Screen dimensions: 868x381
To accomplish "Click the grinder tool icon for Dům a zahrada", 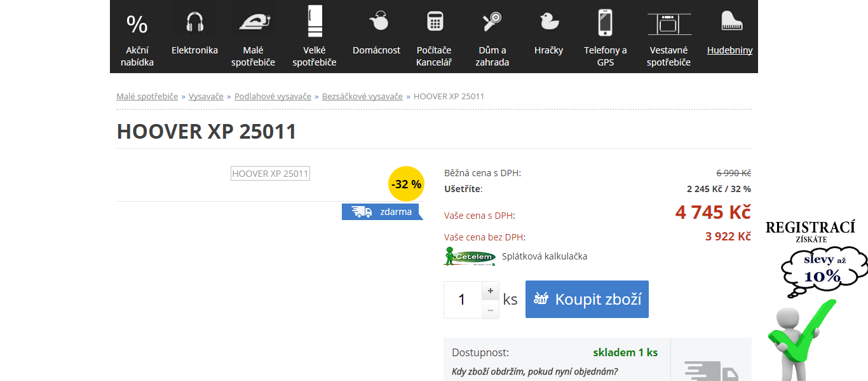I will (492, 22).
